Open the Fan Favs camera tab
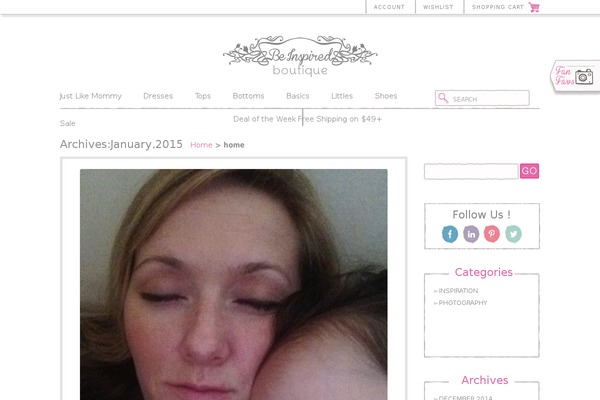The width and height of the screenshot is (600, 400). point(575,76)
